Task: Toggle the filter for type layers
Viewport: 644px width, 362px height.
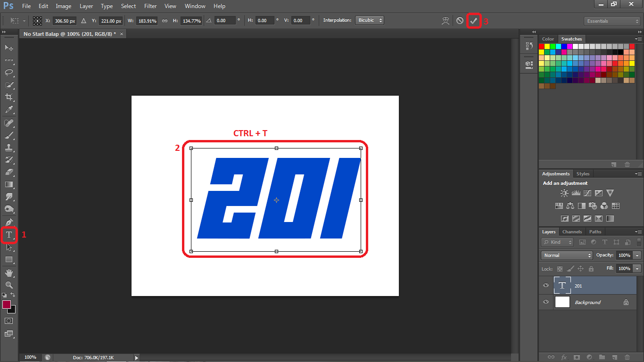Action: pos(605,242)
